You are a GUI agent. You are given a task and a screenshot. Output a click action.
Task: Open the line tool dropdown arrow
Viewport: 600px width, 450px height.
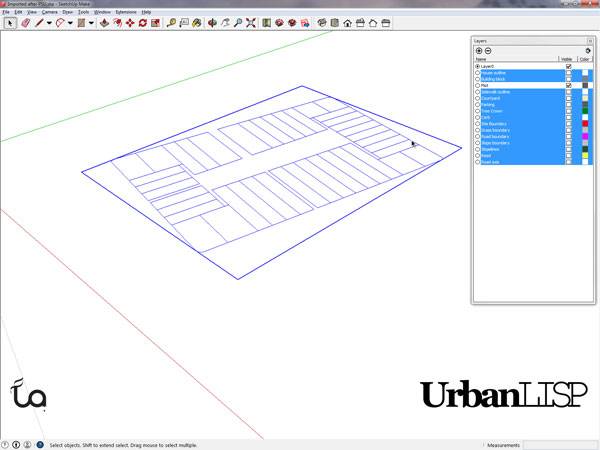tap(47, 22)
